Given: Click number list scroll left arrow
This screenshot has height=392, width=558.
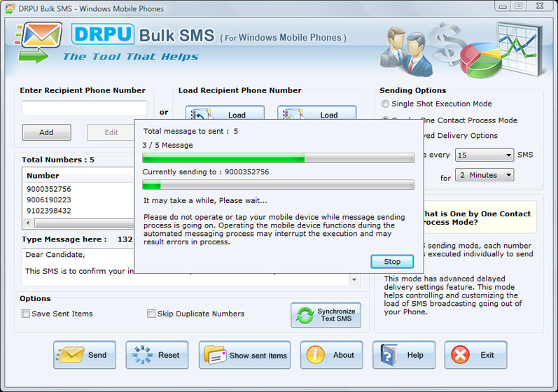Looking at the screenshot, I should (x=28, y=223).
